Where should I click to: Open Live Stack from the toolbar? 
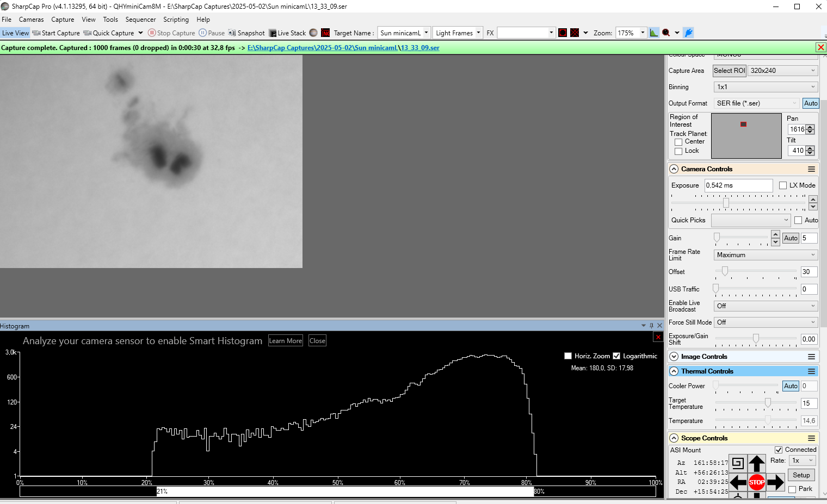(x=287, y=33)
